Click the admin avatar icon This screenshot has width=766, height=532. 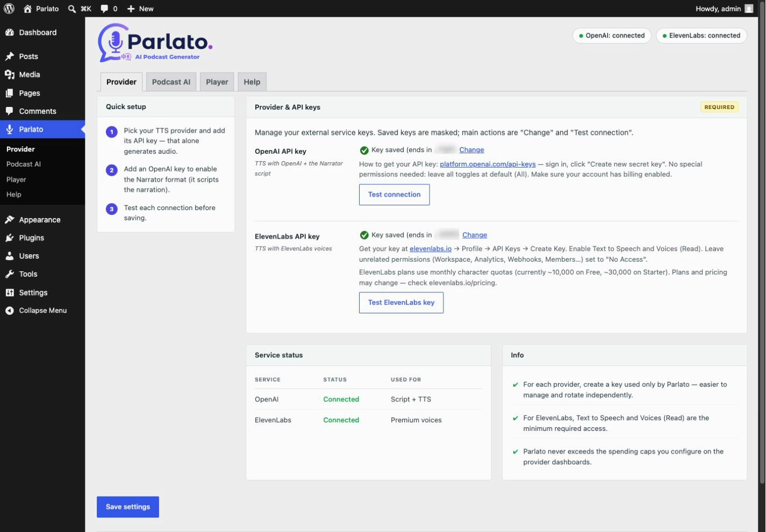(749, 9)
